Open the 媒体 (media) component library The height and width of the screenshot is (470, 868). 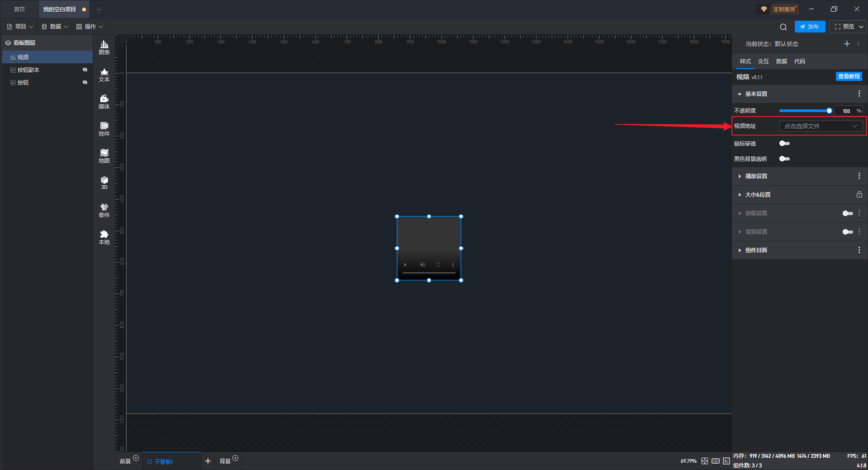click(104, 102)
